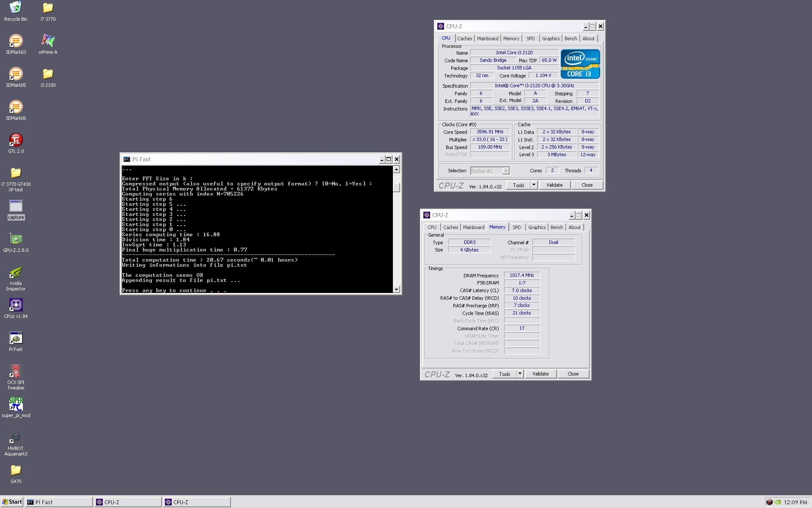Image resolution: width=812 pixels, height=508 pixels.
Task: Launch the OCX SPI Tweaker icon
Action: (x=16, y=371)
